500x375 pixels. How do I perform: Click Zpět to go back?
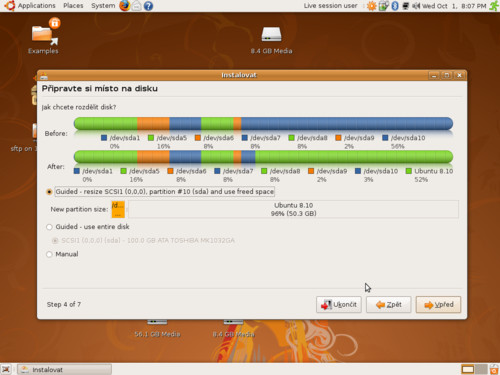389,304
